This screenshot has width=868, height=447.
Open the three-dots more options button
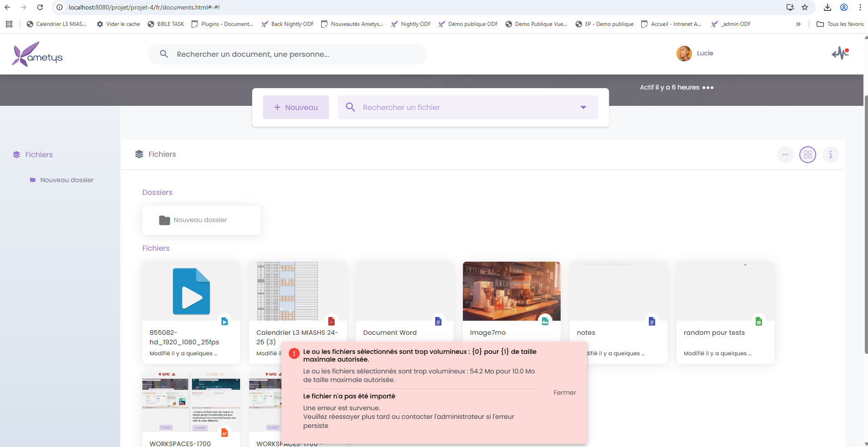coord(785,155)
